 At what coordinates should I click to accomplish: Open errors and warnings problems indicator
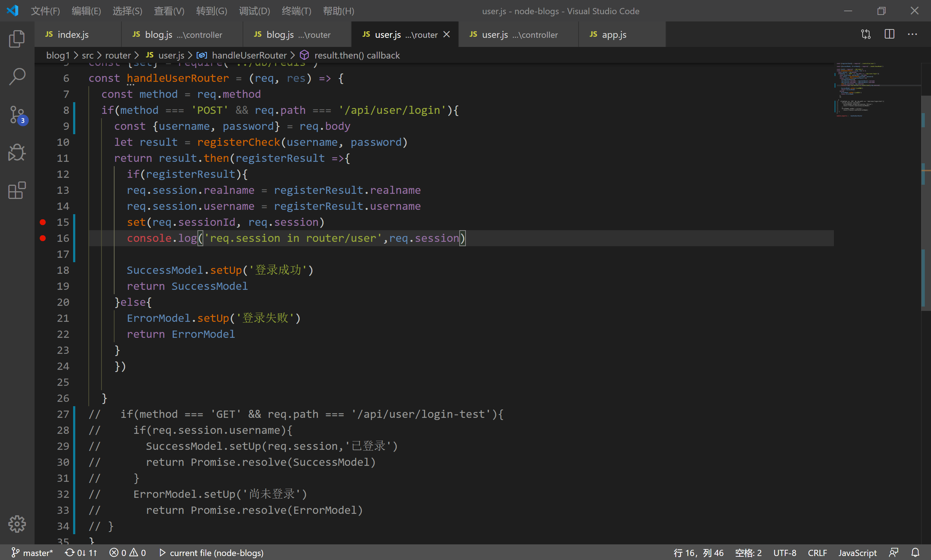[128, 553]
